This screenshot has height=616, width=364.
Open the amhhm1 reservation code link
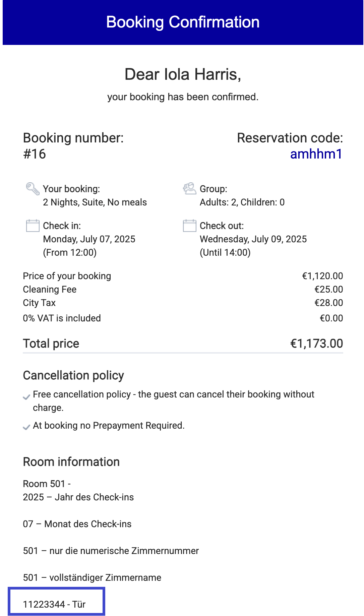(x=316, y=154)
